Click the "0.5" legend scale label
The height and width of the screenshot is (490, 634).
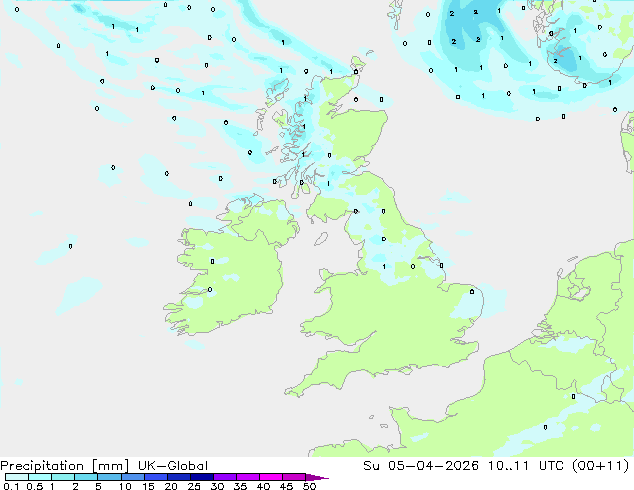pyautogui.click(x=34, y=486)
